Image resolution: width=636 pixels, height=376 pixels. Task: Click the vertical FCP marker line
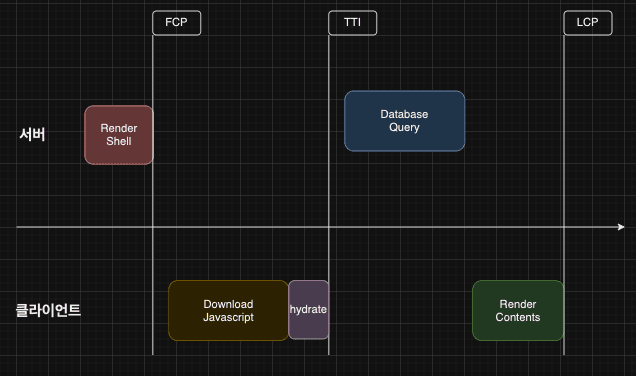(x=153, y=195)
